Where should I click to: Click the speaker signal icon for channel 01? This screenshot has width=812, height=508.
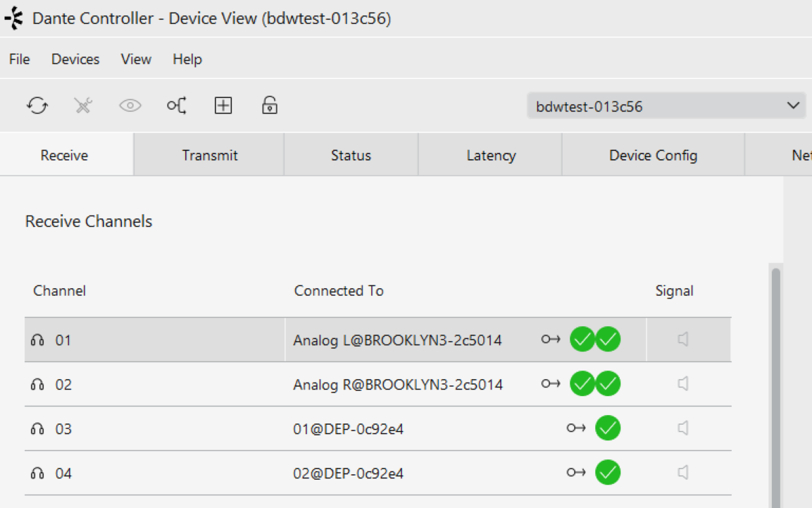pyautogui.click(x=683, y=340)
